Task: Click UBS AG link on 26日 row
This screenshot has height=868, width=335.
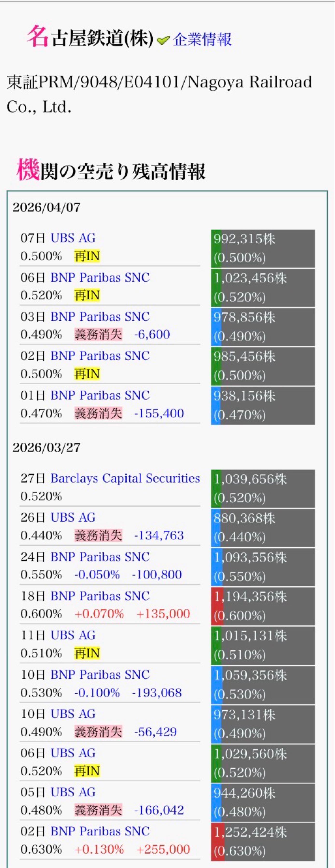Action: coord(73,517)
